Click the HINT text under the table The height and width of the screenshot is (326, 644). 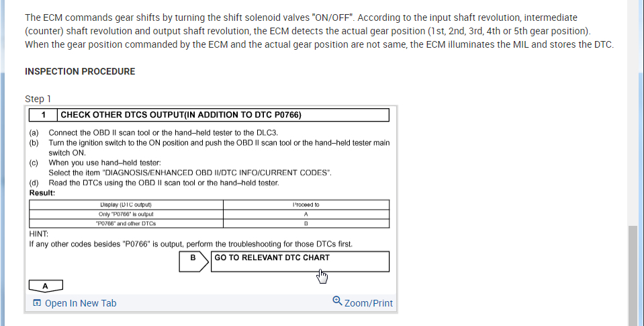click(x=38, y=233)
